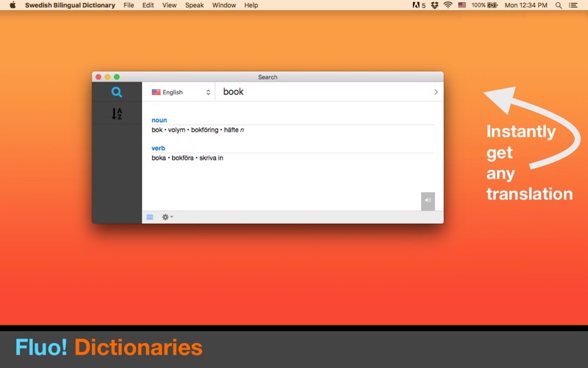Open the Wi-Fi status menu
Screen dimensions: 588x368
click(448, 5)
